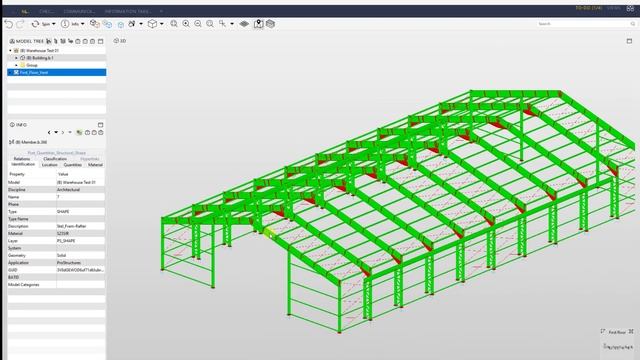Click the stacked layers icon in toolbar
The width and height of the screenshot is (640, 360).
click(244, 24)
